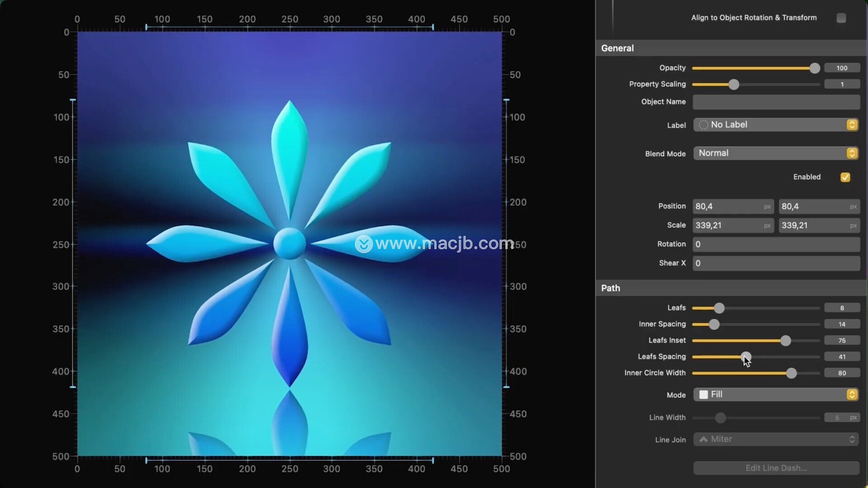Click the left ruler upper range handle
Image resolution: width=868 pixels, height=488 pixels.
[x=72, y=100]
